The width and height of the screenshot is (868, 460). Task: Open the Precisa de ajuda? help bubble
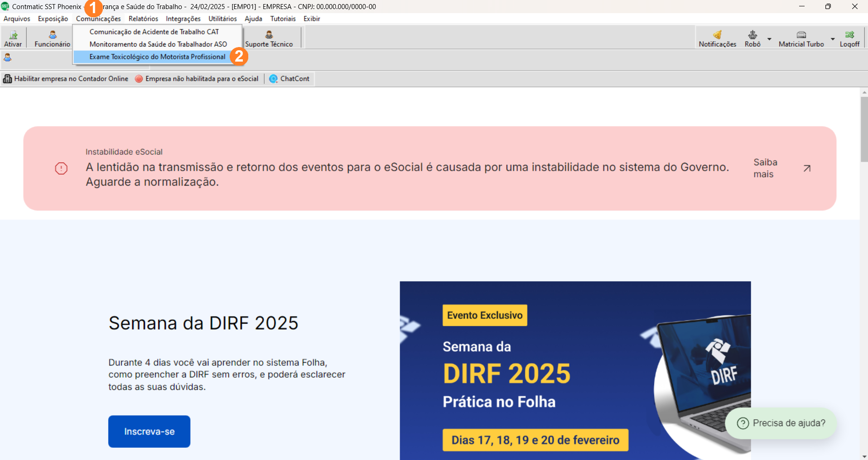(781, 423)
